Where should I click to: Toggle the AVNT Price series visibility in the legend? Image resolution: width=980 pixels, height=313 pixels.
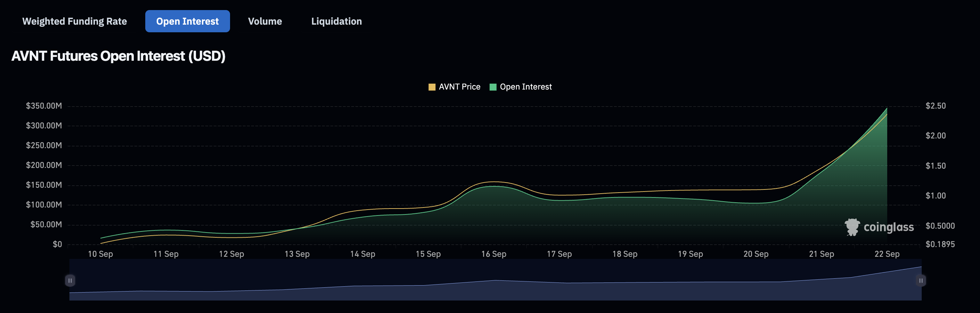[459, 87]
